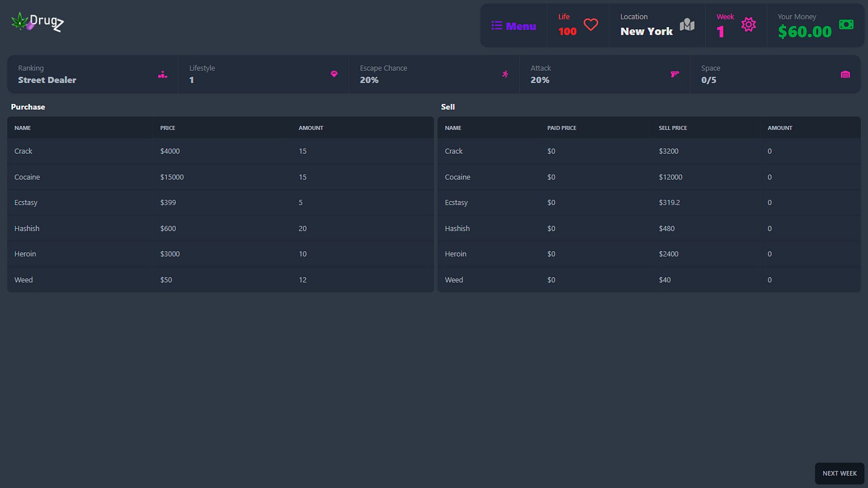Click the Attack pistol icon
868x488 pixels.
coord(675,74)
